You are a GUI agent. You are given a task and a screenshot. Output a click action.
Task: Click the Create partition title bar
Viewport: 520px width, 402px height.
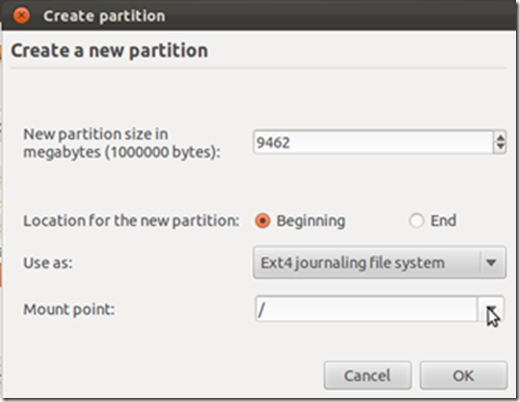click(260, 16)
